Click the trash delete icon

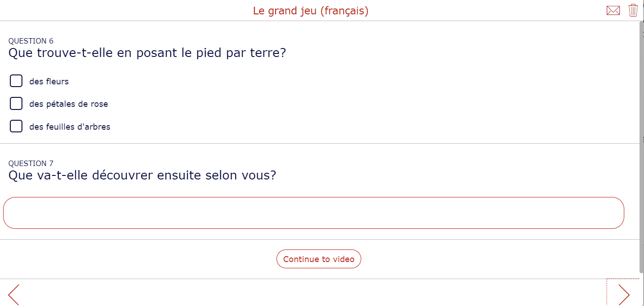(633, 10)
